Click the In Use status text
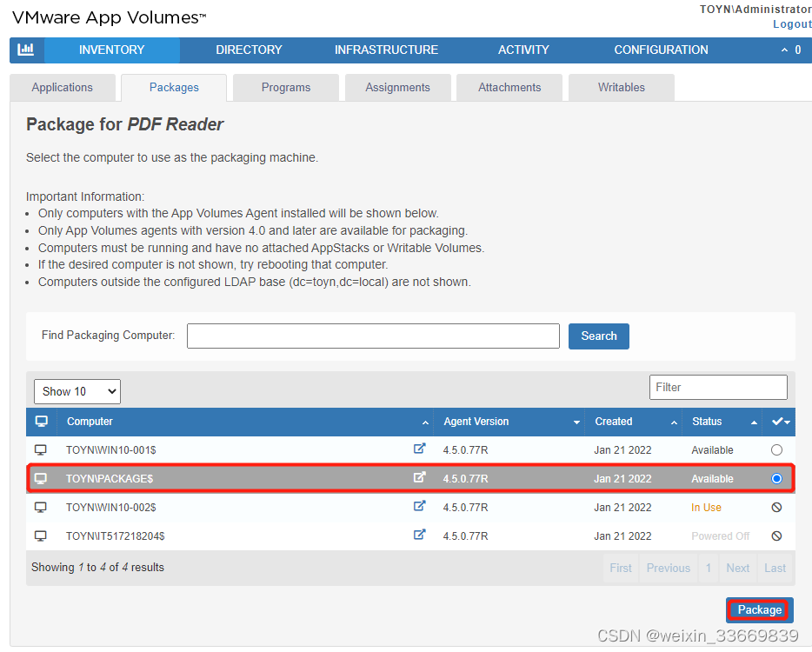 coord(706,508)
